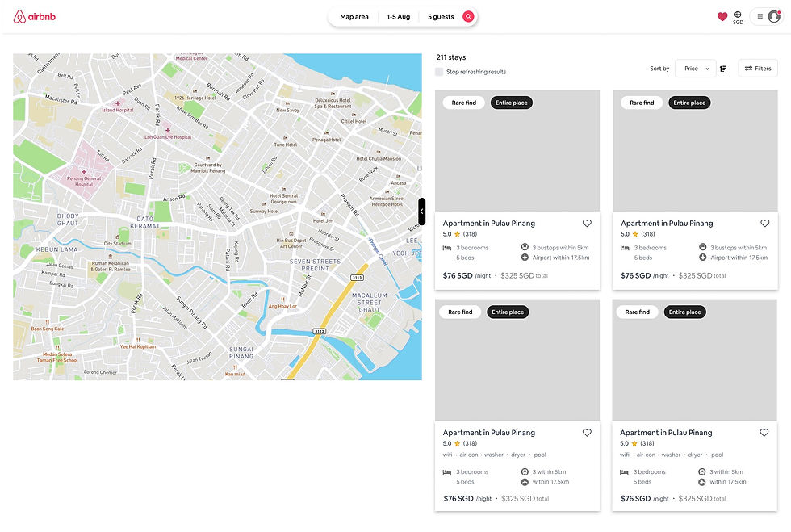Image resolution: width=791 pixels, height=532 pixels.
Task: Click the Dato Keramat map label
Action: [144, 222]
